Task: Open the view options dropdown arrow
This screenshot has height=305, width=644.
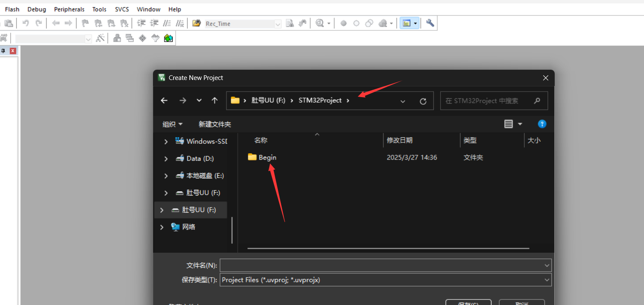Action: coord(520,124)
